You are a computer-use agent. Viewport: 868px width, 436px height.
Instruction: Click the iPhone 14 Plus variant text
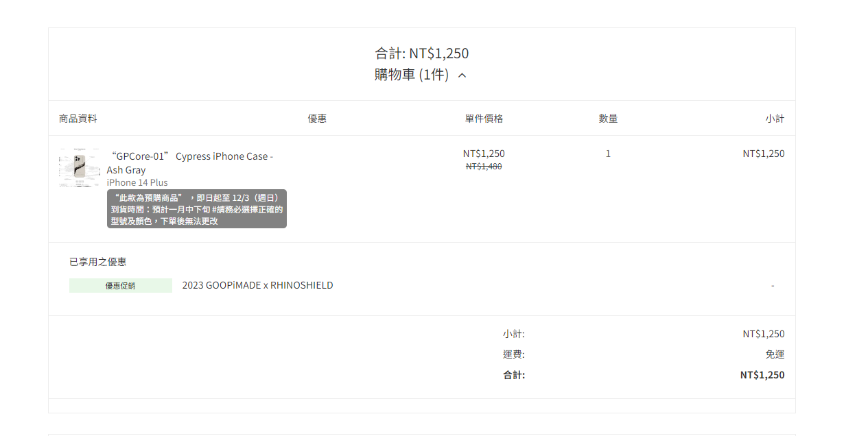coord(137,182)
